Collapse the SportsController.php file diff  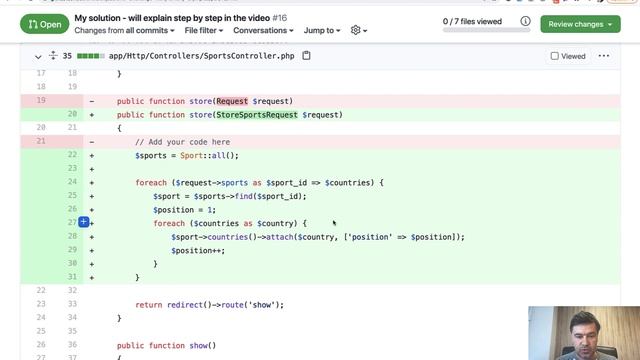tap(38, 56)
